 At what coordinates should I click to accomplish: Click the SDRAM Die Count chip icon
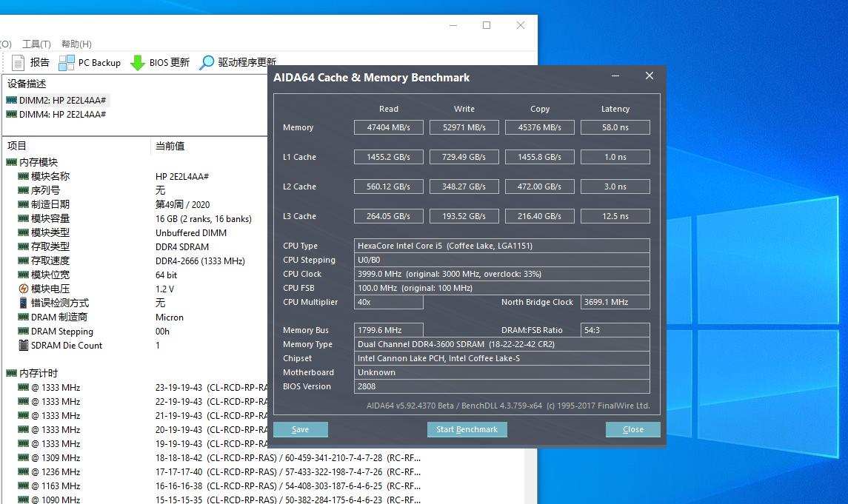tap(23, 345)
